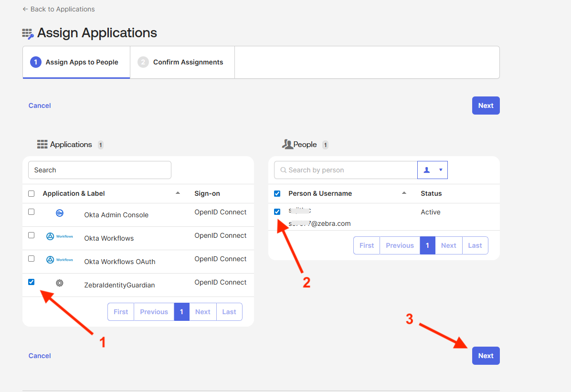Go Back to Applications link
Viewport: 571px width, 392px height.
pyautogui.click(x=59, y=9)
